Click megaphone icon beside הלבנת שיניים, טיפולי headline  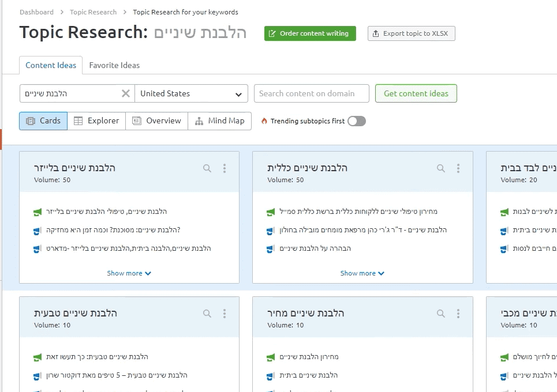[38, 212]
